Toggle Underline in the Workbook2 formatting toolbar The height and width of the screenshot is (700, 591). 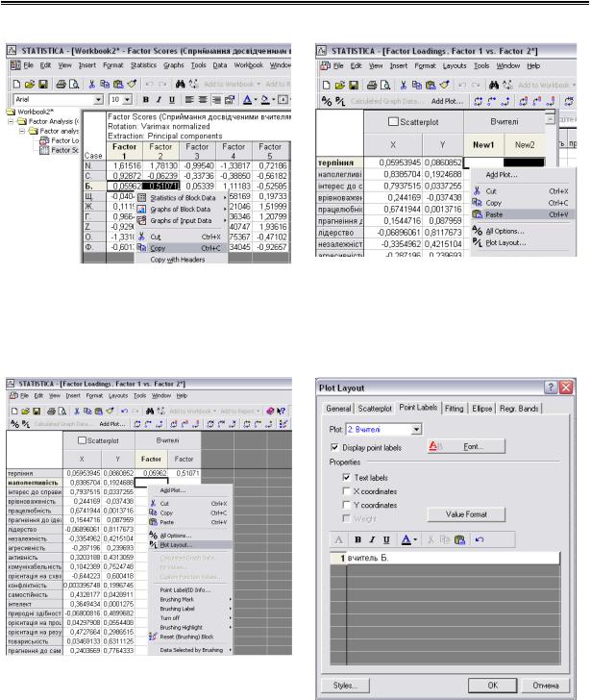172,100
